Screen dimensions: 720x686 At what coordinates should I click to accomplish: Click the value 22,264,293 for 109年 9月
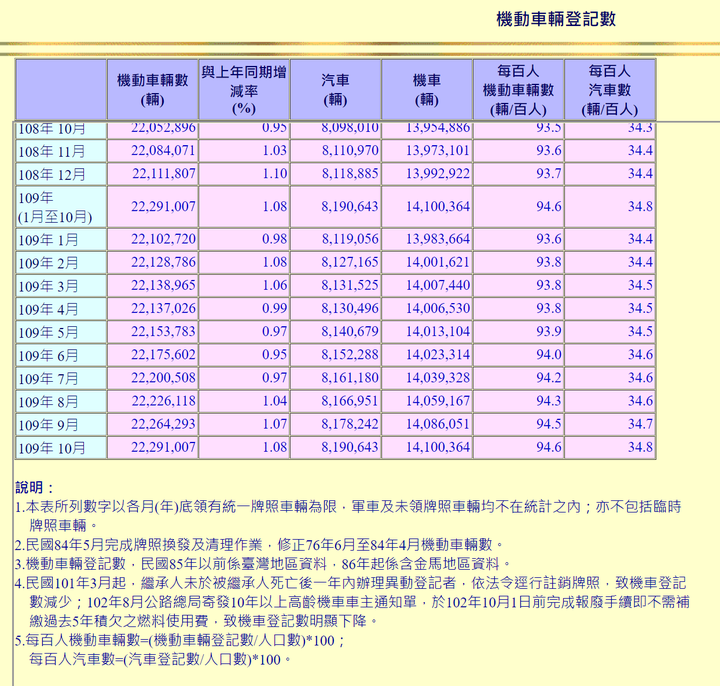pyautogui.click(x=163, y=424)
